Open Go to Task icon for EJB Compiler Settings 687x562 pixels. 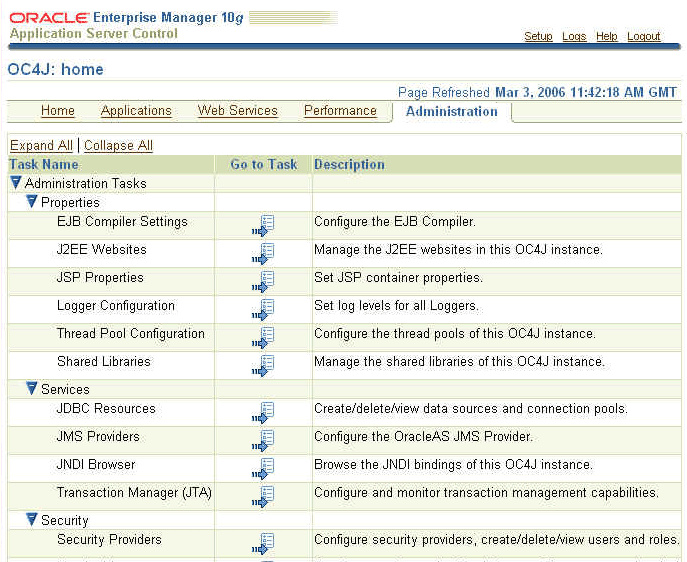tap(263, 226)
